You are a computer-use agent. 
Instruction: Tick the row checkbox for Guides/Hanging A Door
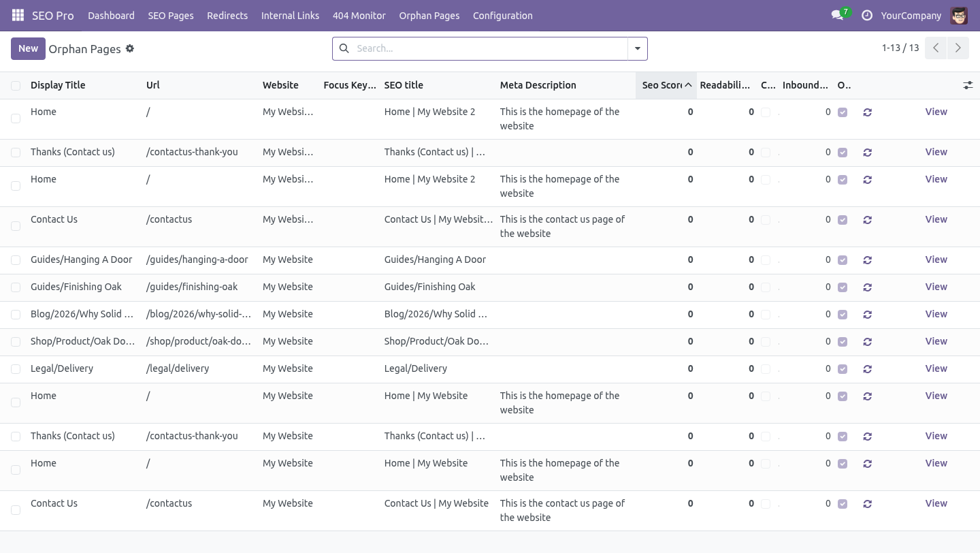tap(16, 260)
